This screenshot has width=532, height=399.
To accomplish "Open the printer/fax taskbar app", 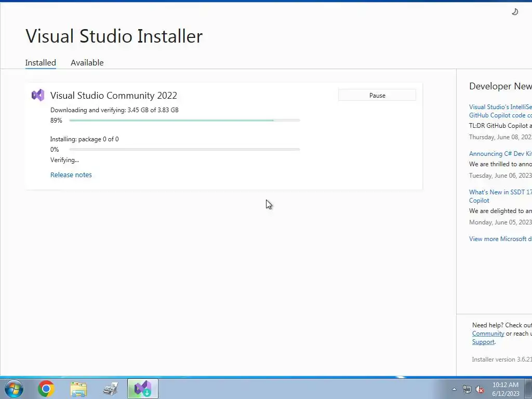I will (x=111, y=389).
